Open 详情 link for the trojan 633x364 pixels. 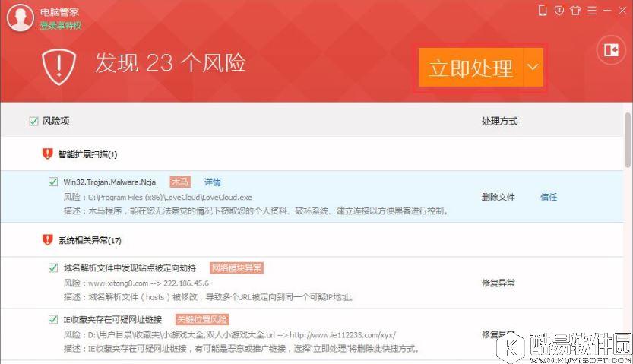(x=212, y=182)
